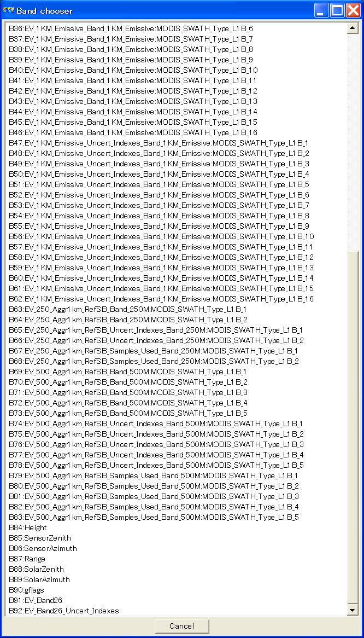The image size is (364, 638).
Task: Click the Cancel button
Action: [x=181, y=626]
